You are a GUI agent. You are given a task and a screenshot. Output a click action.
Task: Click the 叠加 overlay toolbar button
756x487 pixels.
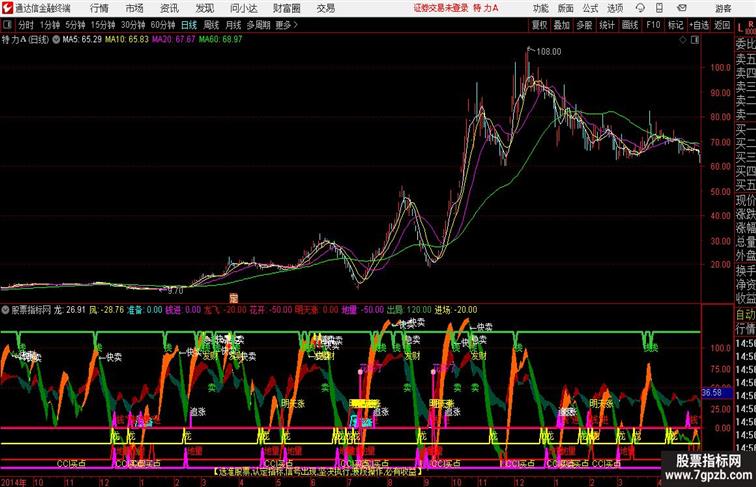coord(562,25)
